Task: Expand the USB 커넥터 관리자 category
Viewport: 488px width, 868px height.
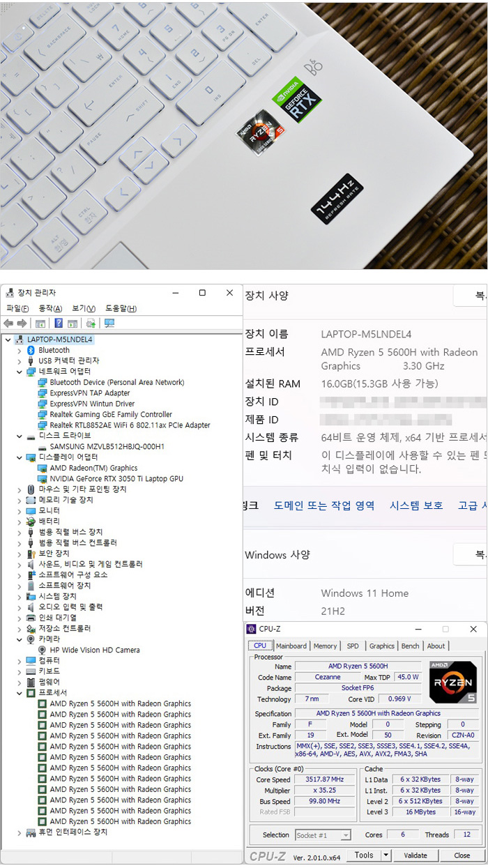Action: pyautogui.click(x=20, y=361)
